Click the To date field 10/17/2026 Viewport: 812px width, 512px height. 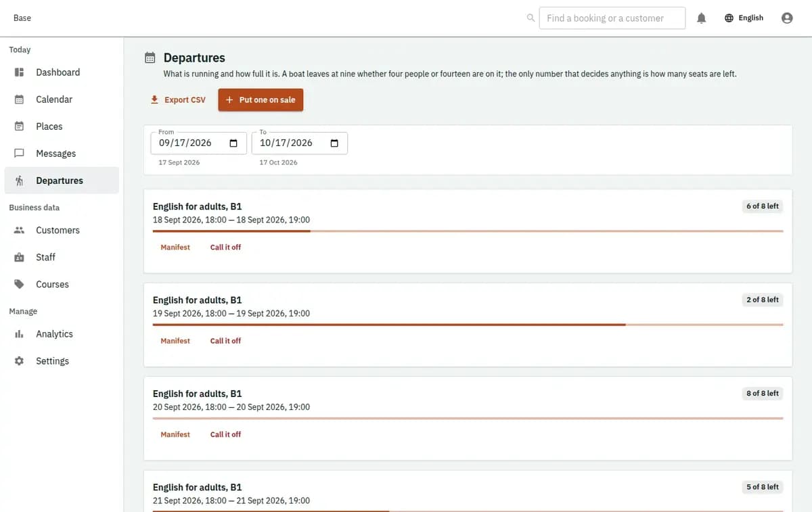click(x=300, y=143)
